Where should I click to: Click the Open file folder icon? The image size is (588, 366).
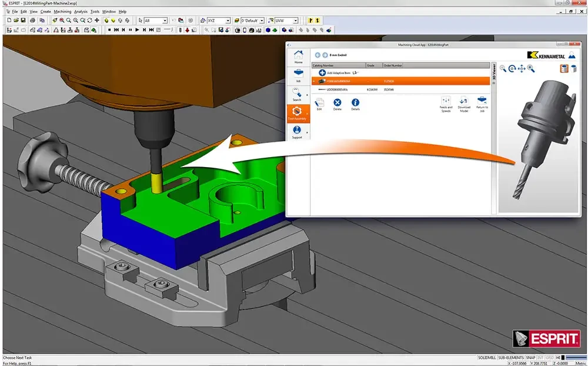16,20
